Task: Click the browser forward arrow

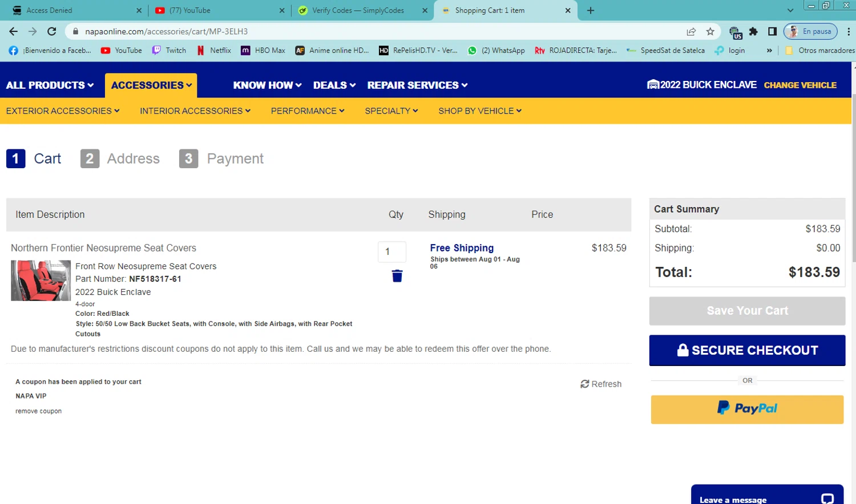Action: [33, 31]
